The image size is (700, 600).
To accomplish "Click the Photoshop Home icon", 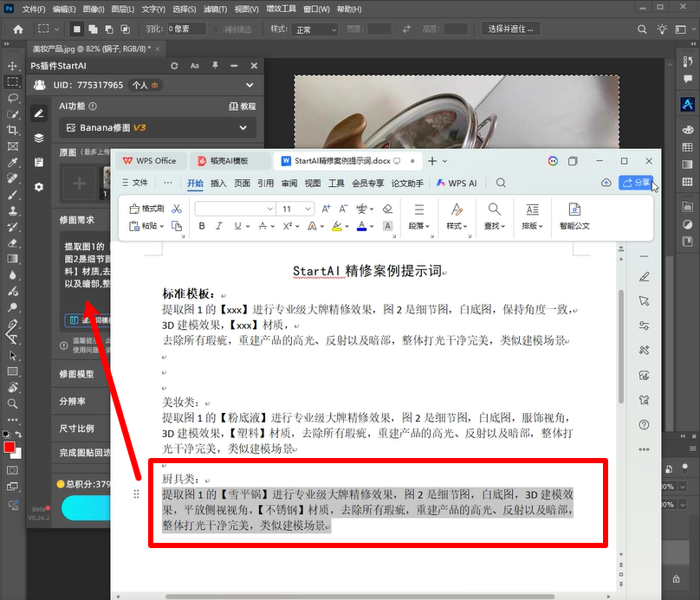I will point(18,29).
